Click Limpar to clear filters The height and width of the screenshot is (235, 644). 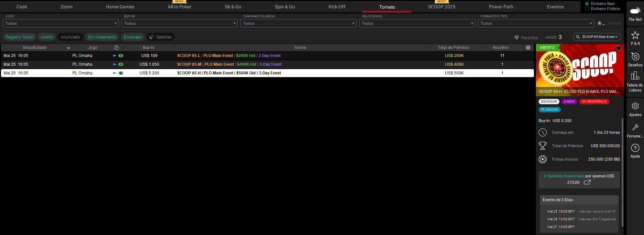pyautogui.click(x=615, y=23)
